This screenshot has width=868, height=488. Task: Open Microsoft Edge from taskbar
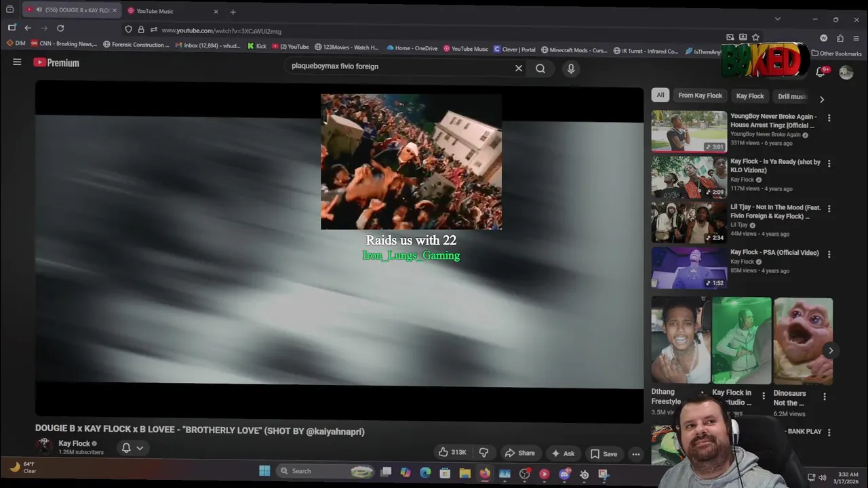(x=425, y=472)
